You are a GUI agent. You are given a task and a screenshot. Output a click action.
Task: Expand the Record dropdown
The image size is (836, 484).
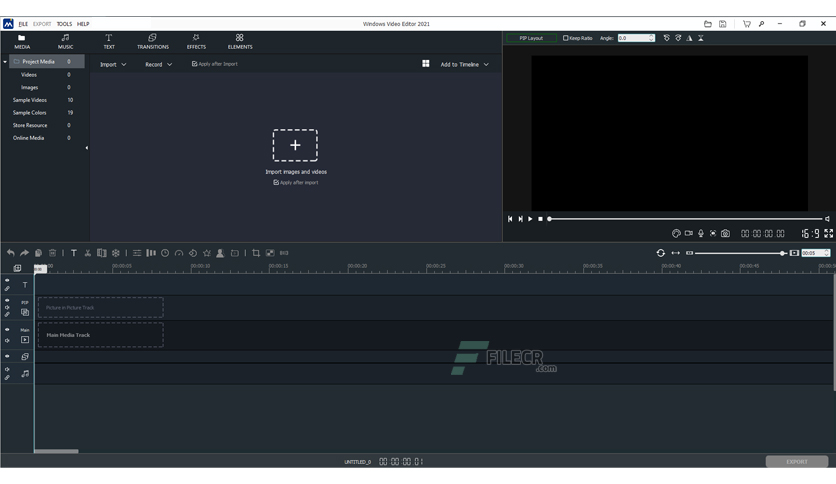158,64
